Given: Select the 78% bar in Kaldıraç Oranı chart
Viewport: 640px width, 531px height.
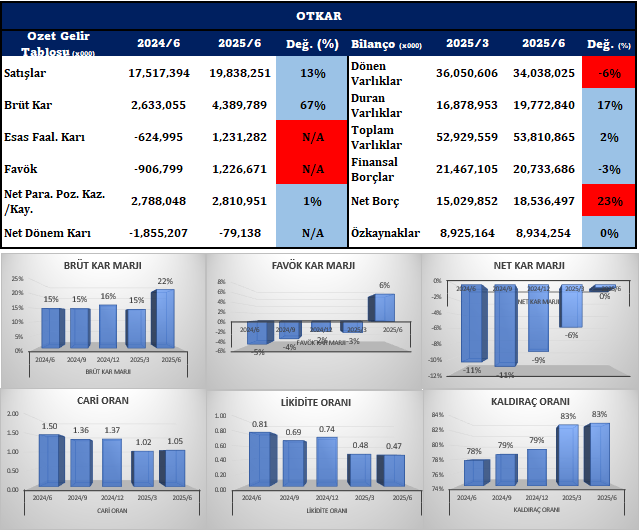Looking at the screenshot, I should (477, 473).
